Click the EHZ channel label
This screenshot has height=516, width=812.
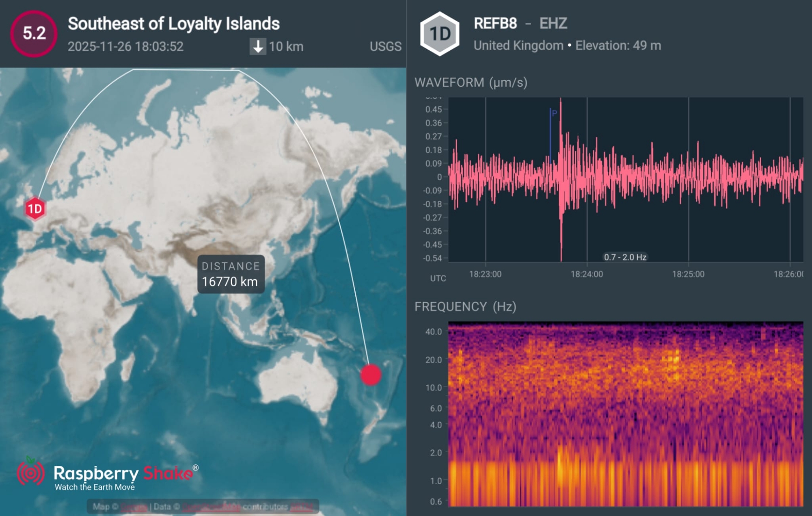pyautogui.click(x=553, y=24)
